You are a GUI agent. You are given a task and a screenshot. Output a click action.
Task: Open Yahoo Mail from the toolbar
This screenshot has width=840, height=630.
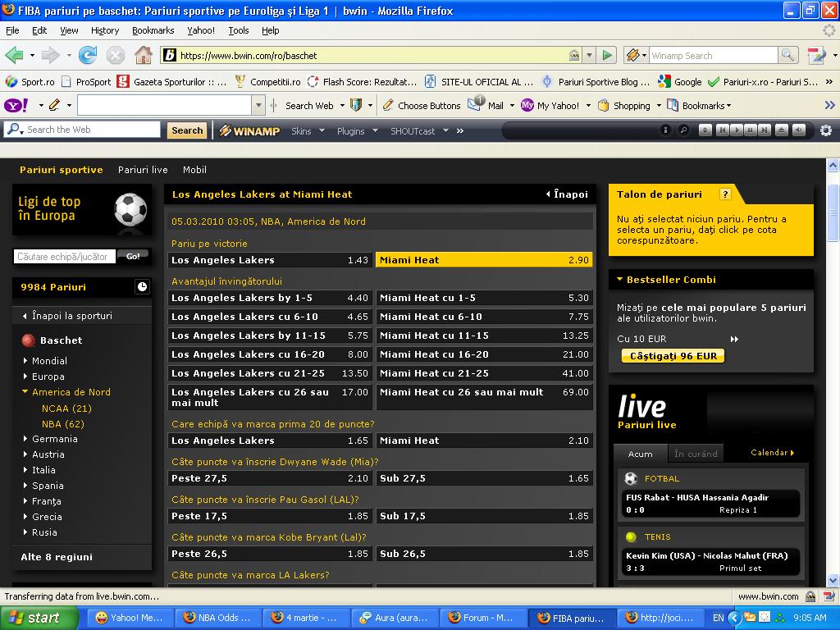[486, 105]
